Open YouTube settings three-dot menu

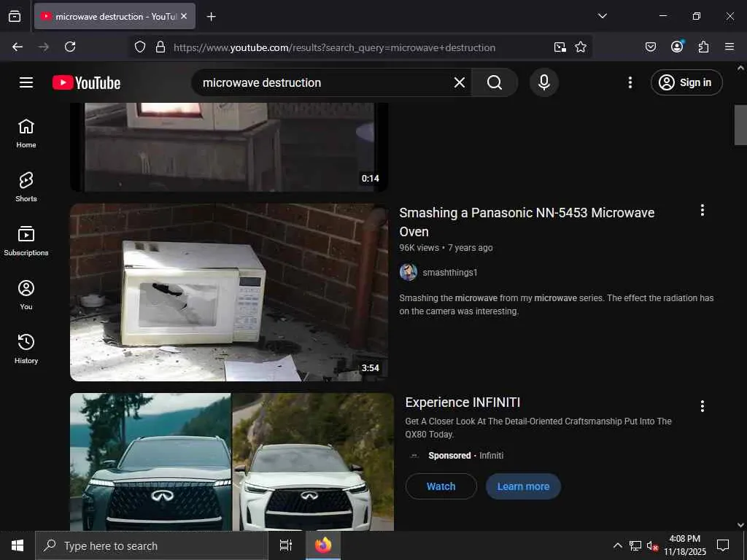tap(630, 82)
